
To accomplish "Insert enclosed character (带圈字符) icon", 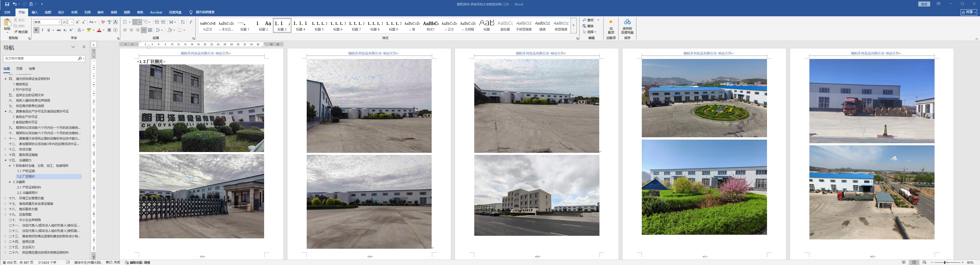I will pyautogui.click(x=116, y=30).
